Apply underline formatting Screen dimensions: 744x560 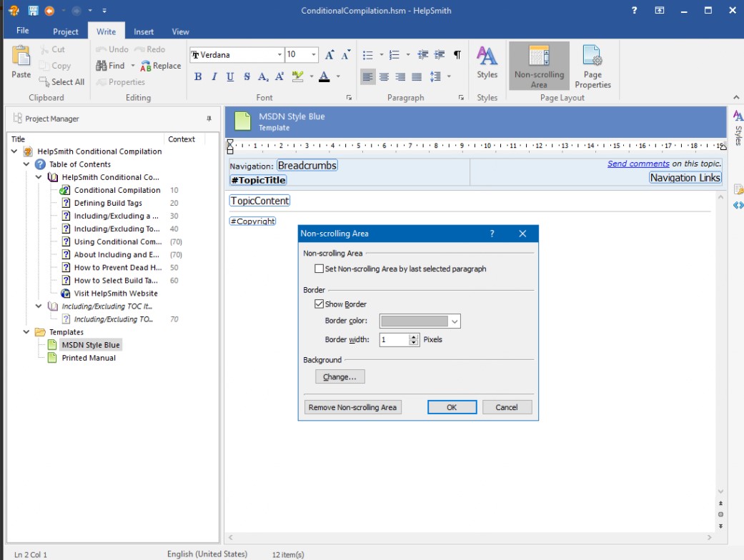[x=229, y=78]
